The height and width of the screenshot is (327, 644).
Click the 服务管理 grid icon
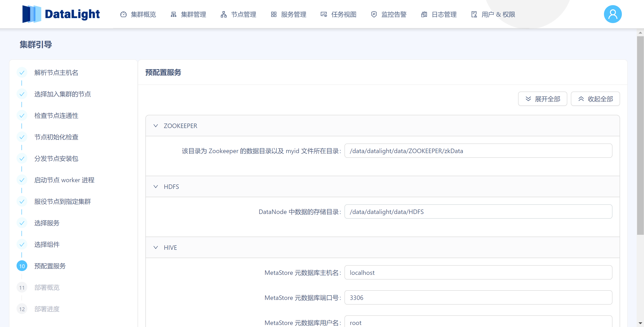(x=274, y=15)
